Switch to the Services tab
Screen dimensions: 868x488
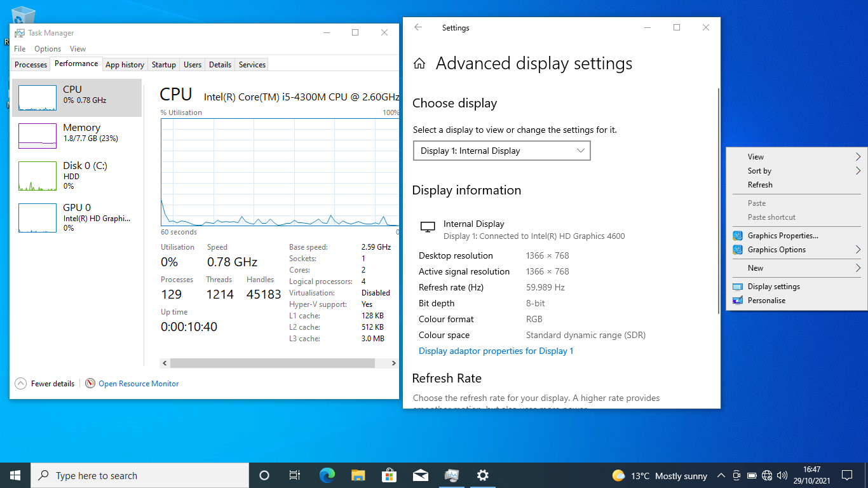tap(252, 65)
